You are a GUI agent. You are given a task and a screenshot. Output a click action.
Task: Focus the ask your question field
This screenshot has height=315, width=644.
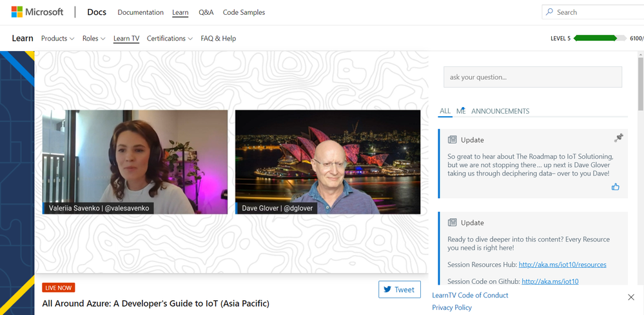click(x=532, y=77)
